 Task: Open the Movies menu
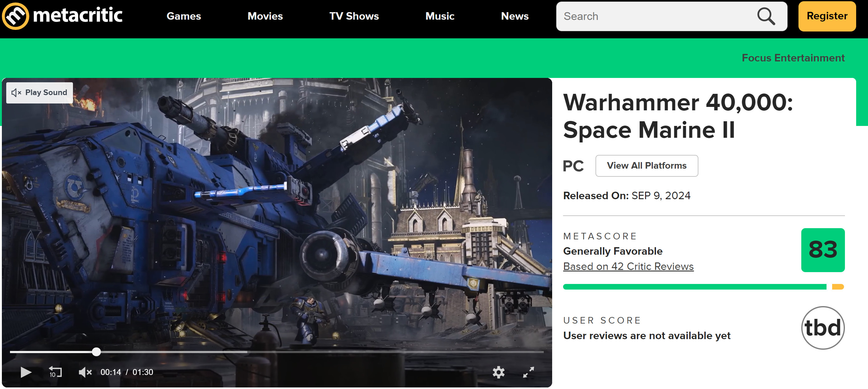(265, 16)
